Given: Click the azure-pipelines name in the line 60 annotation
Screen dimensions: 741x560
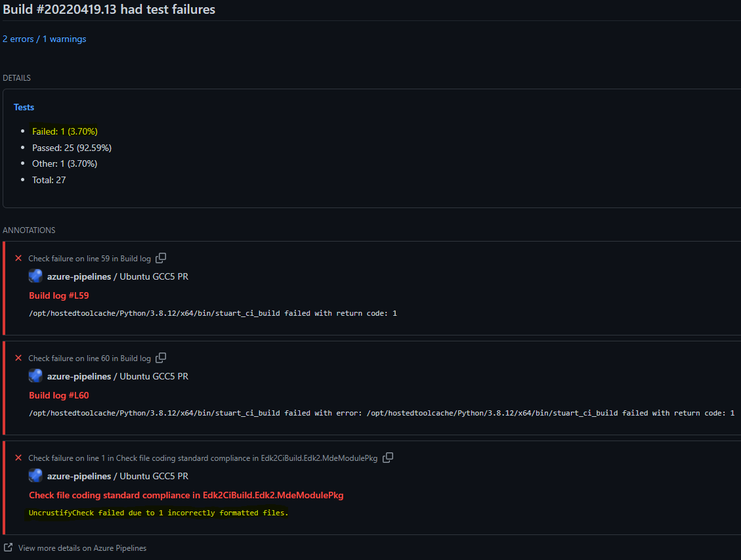Looking at the screenshot, I should pos(79,376).
